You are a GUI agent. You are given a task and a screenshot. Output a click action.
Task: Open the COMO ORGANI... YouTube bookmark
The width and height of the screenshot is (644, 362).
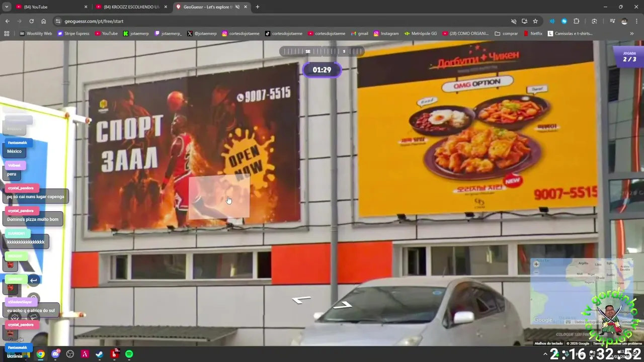coord(465,34)
